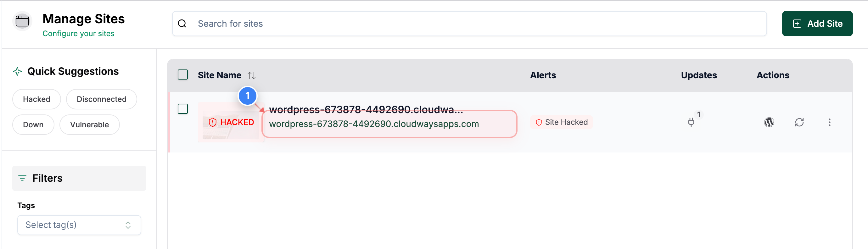Viewport: 868px width, 249px height.
Task: Open the wordpress-673878-4492690.cloudwaysapps.com URL link
Action: tap(374, 124)
